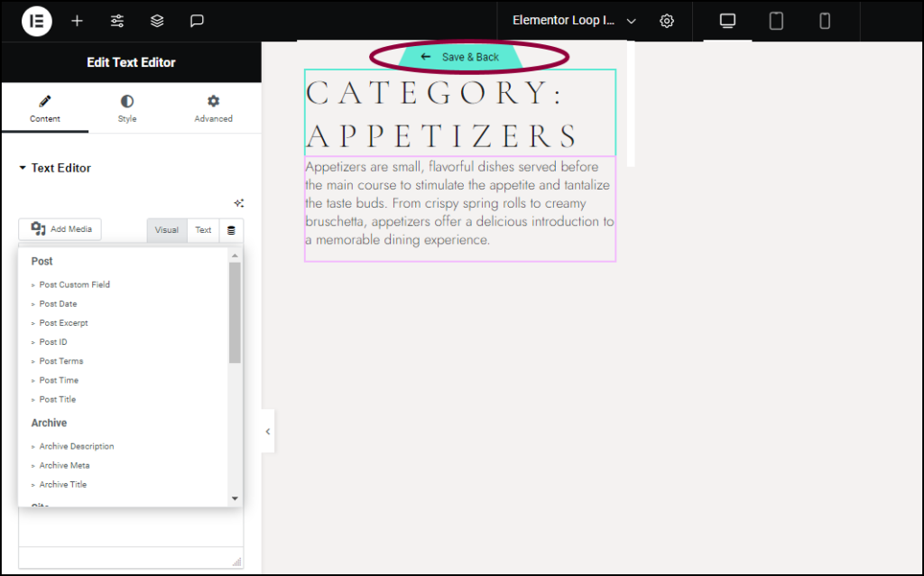924x576 pixels.
Task: Click the Add Media button
Action: pos(60,230)
